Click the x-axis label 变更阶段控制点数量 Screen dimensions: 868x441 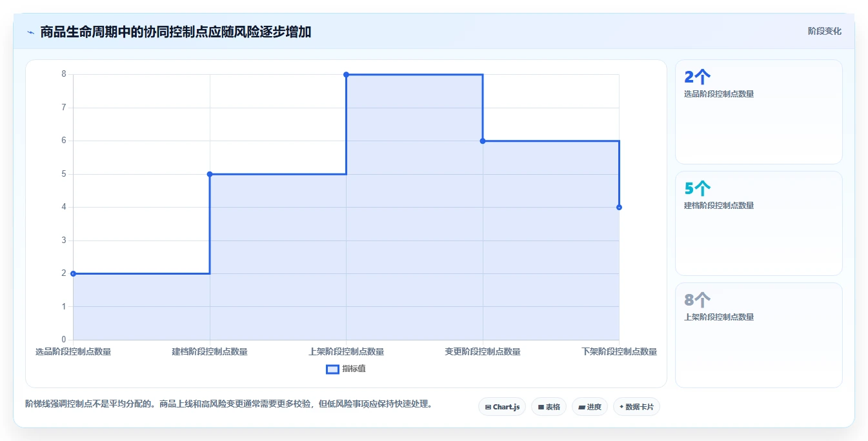[483, 351]
